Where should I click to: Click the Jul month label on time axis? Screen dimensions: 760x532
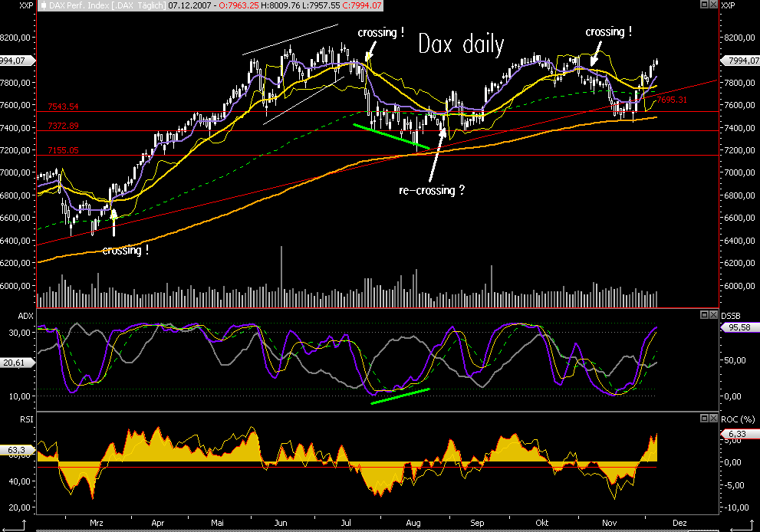coord(346,523)
